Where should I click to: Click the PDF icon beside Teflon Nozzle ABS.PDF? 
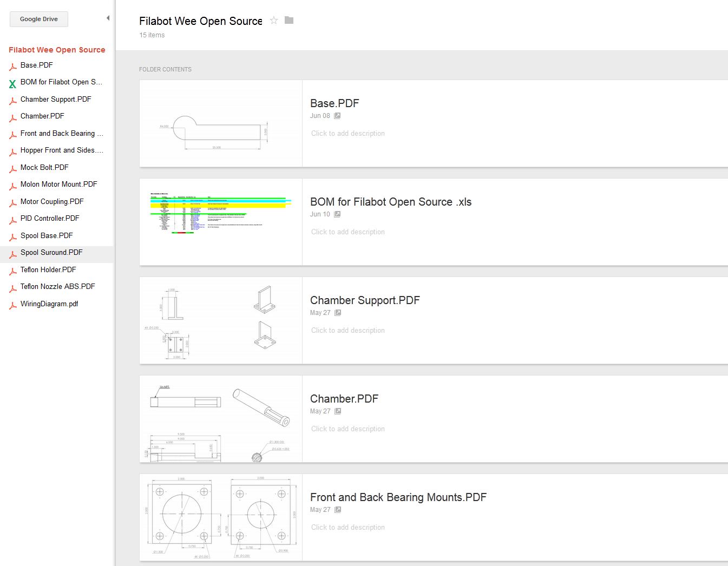click(x=12, y=288)
